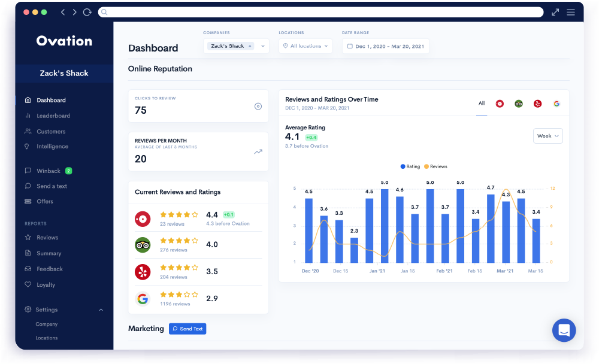Click the address bar search field

(x=320, y=12)
